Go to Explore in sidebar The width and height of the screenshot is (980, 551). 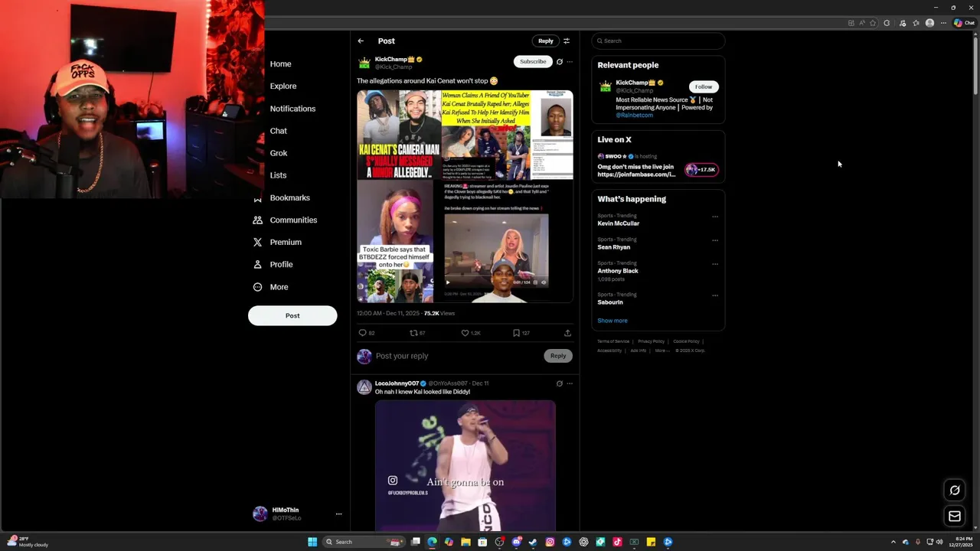pyautogui.click(x=283, y=86)
